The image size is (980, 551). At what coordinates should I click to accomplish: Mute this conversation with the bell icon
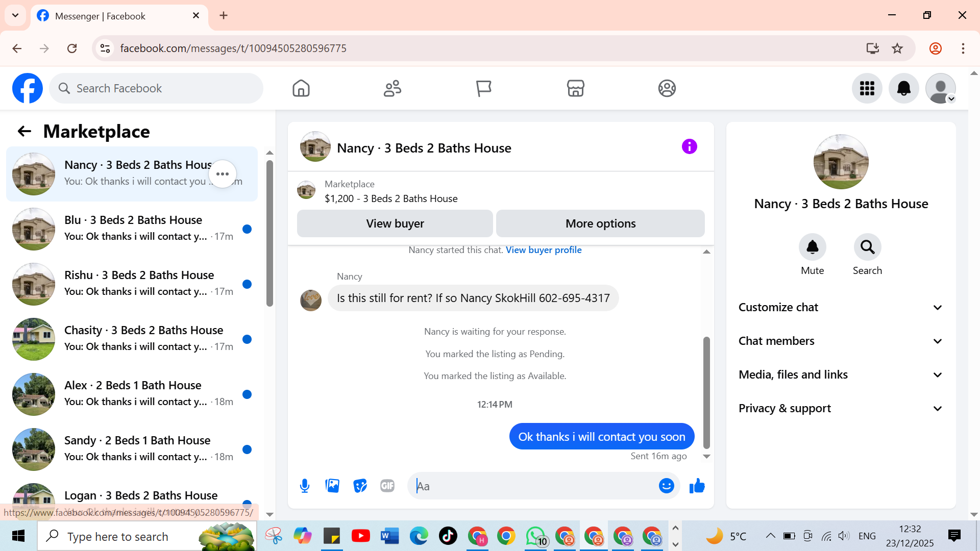coord(812,247)
